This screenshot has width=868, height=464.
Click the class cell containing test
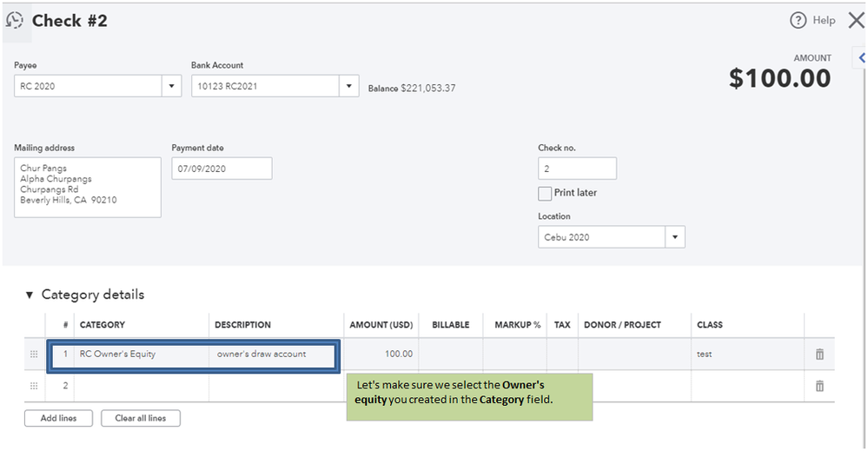pos(746,355)
